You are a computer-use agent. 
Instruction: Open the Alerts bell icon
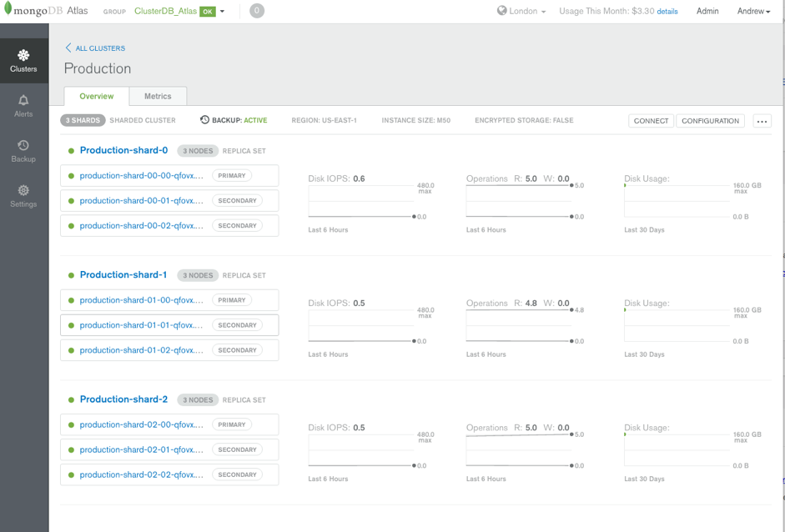pos(23,100)
